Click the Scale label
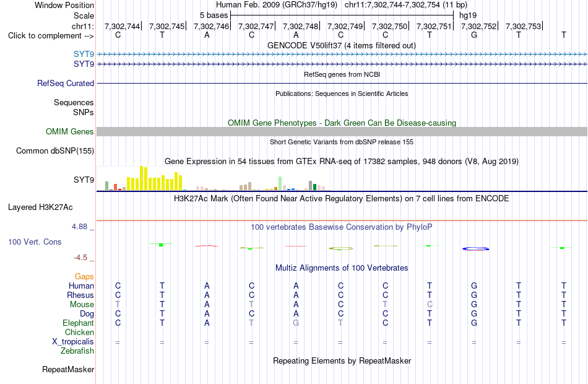 (x=84, y=15)
